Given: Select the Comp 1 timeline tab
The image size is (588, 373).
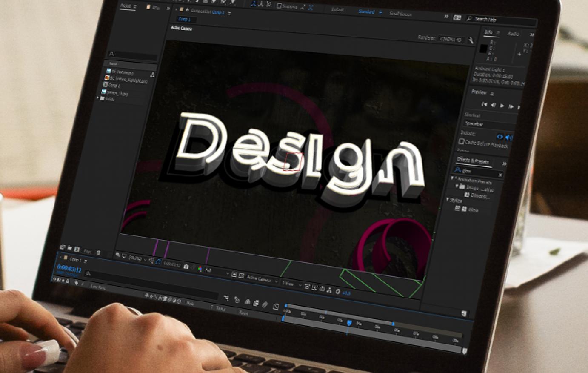Looking at the screenshot, I should (x=76, y=259).
